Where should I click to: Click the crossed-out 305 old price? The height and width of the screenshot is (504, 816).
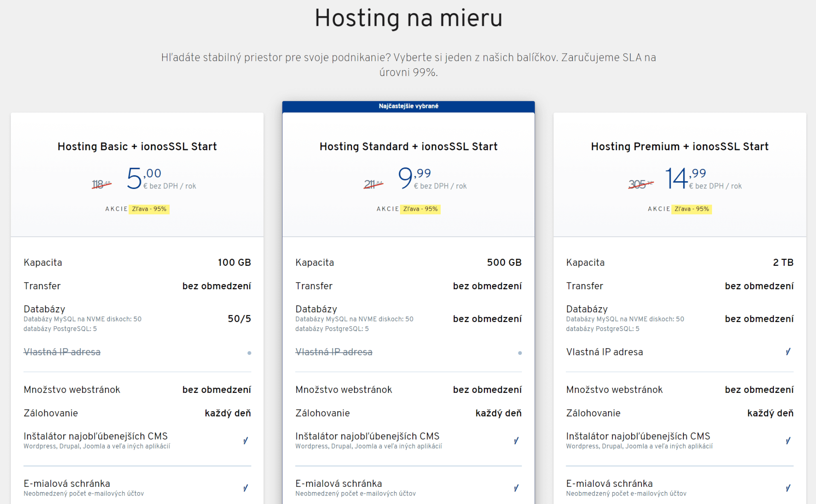pos(641,184)
